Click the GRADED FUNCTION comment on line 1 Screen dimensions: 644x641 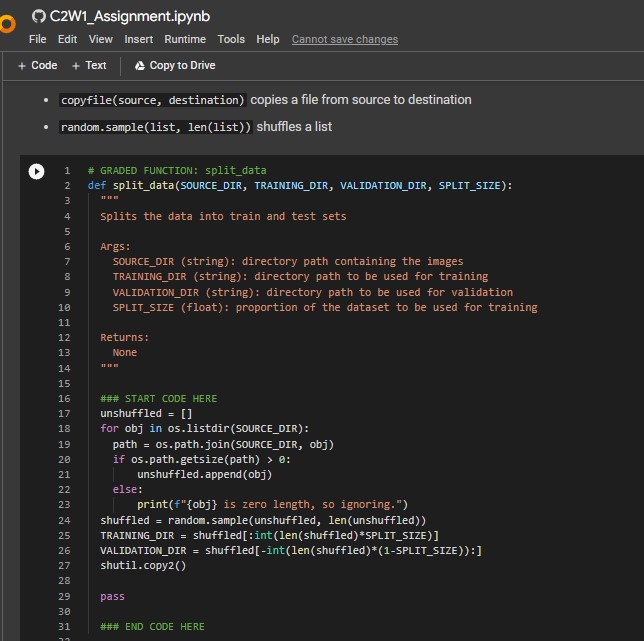click(177, 170)
